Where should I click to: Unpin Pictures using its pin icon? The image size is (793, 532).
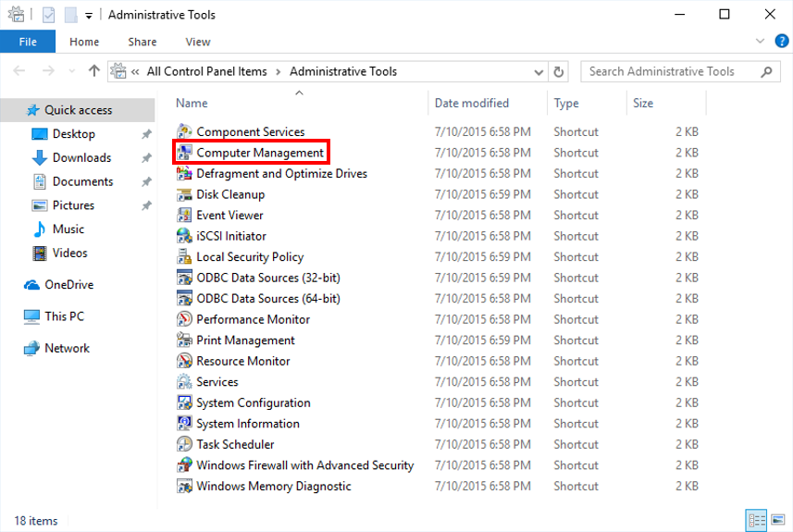146,205
